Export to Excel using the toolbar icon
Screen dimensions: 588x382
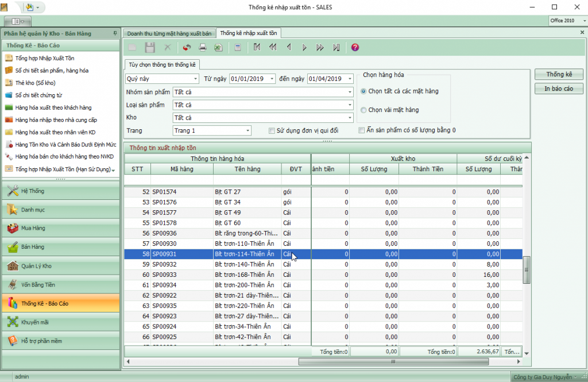(x=218, y=48)
